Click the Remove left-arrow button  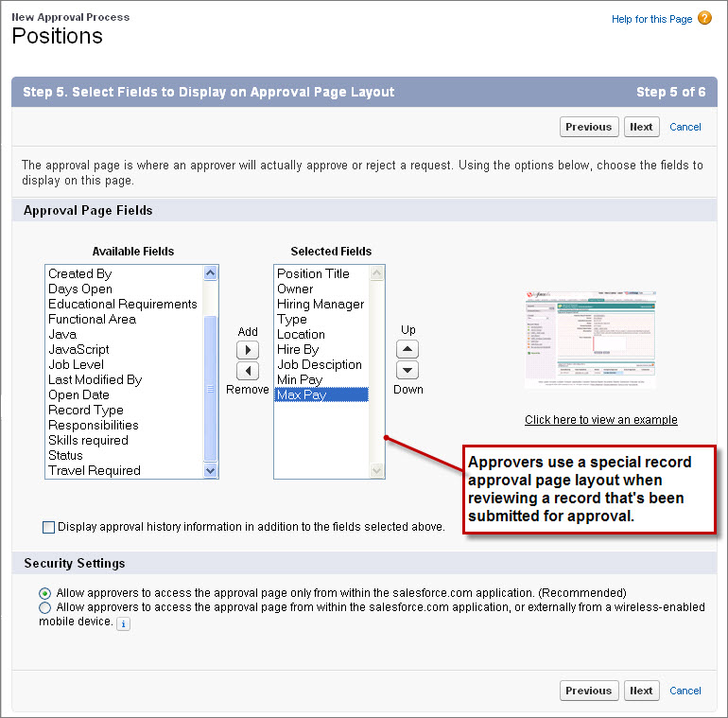click(x=248, y=371)
